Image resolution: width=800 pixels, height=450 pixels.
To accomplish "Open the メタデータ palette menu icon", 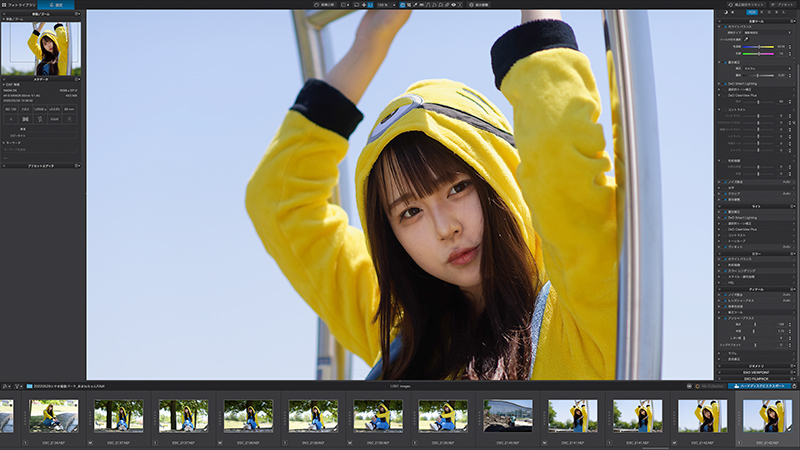I will (78, 79).
